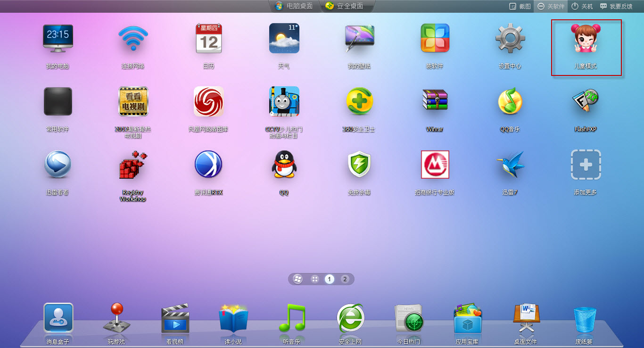Select desktop page 1 indicator
Screen dimensions: 644x348
point(330,279)
